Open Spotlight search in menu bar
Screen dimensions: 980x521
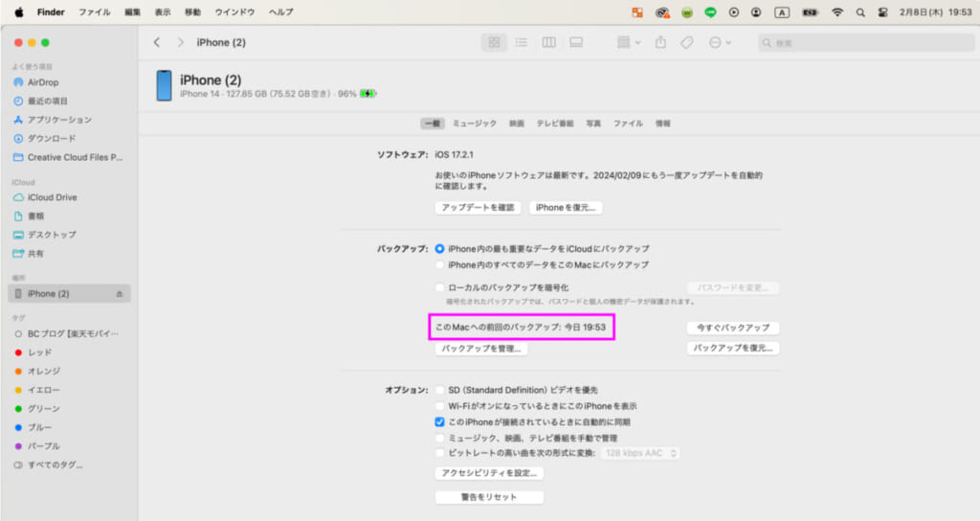point(860,11)
